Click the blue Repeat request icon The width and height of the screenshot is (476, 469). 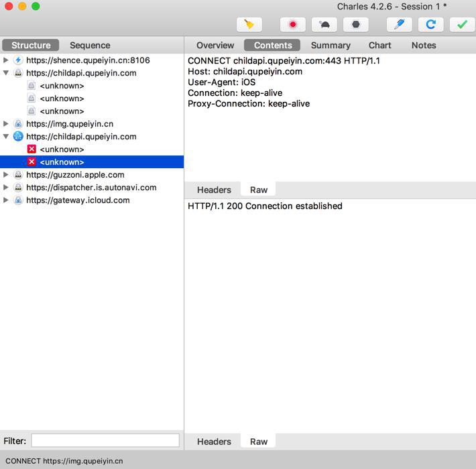click(x=431, y=25)
